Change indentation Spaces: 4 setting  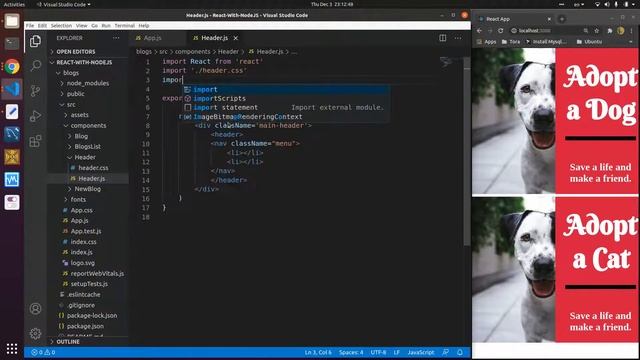pos(351,352)
